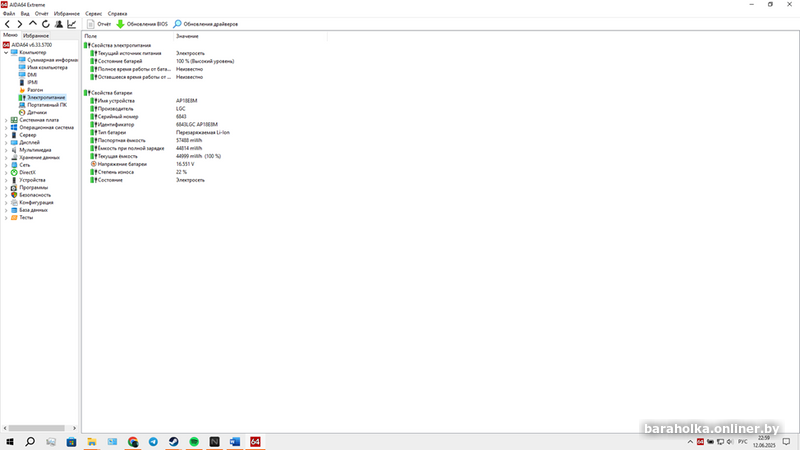Viewport: 800px width, 450px height.
Task: Switch to the Избранное sidebar tab
Action: click(x=36, y=36)
